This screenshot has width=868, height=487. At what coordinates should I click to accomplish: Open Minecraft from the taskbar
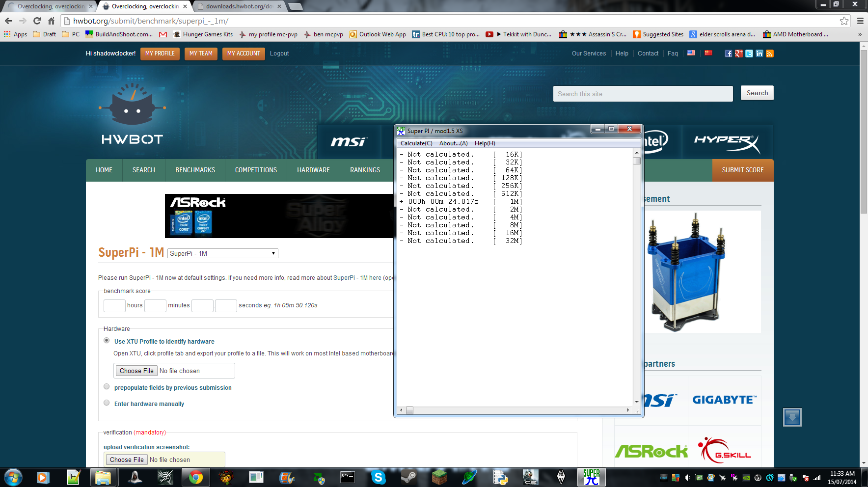click(x=439, y=477)
